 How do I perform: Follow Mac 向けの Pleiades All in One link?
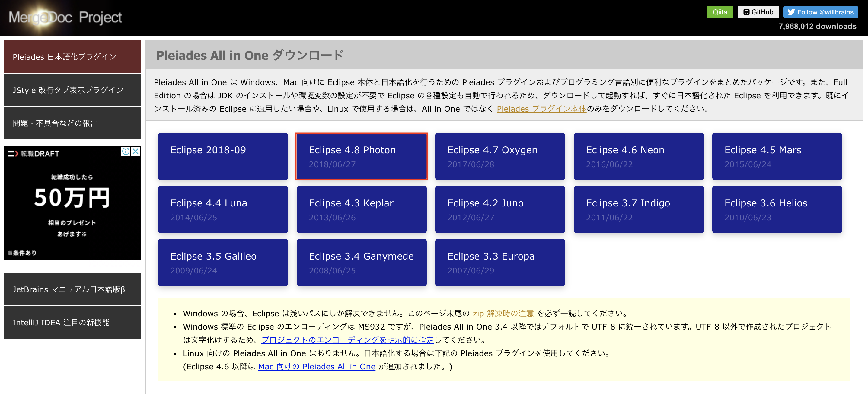point(317,367)
